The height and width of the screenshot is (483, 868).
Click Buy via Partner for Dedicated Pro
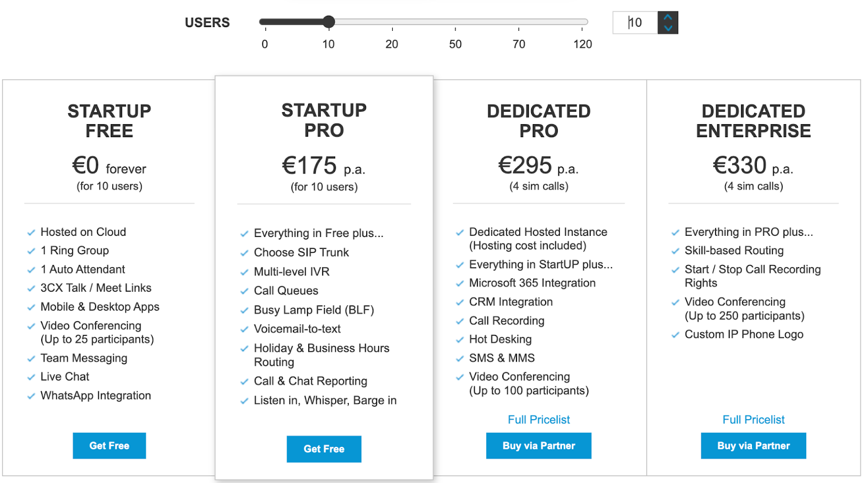pyautogui.click(x=539, y=446)
